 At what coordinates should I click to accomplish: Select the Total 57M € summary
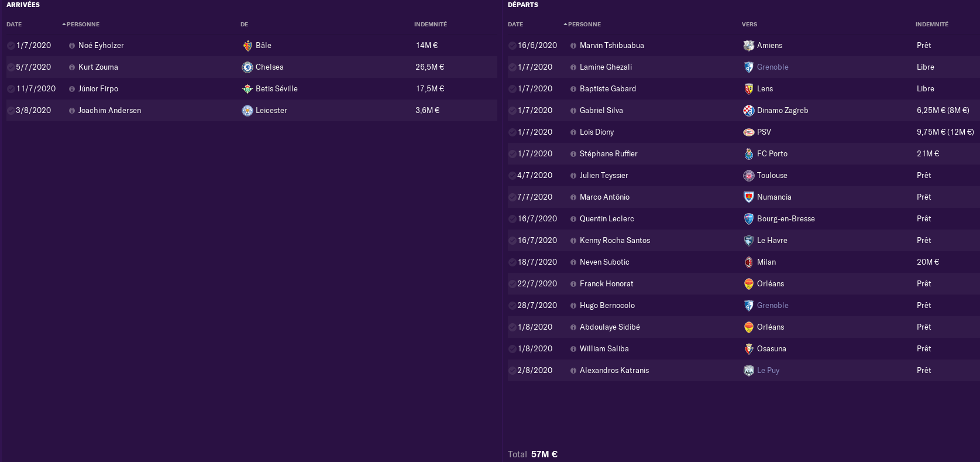click(532, 454)
